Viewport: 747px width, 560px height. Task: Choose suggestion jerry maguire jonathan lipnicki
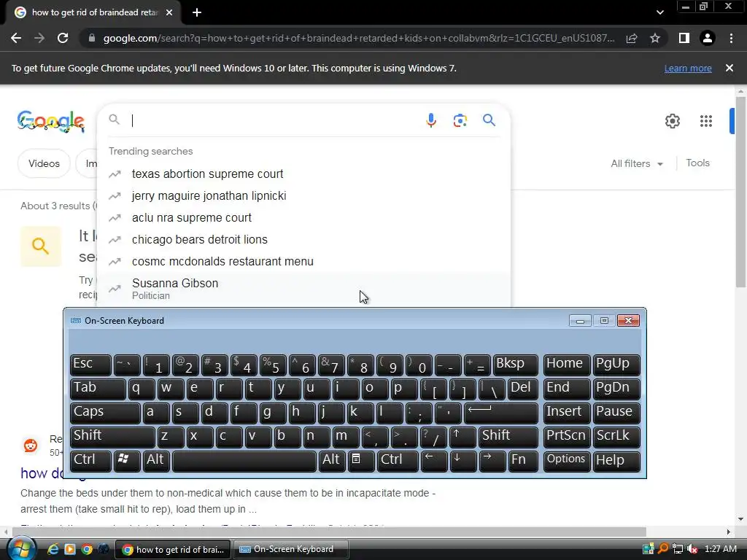click(x=303, y=195)
